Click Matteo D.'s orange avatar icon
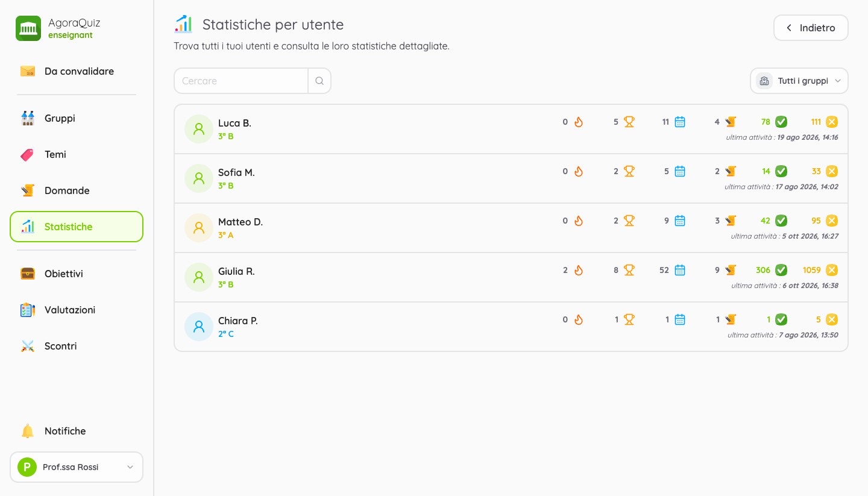The height and width of the screenshot is (496, 868). click(x=199, y=228)
